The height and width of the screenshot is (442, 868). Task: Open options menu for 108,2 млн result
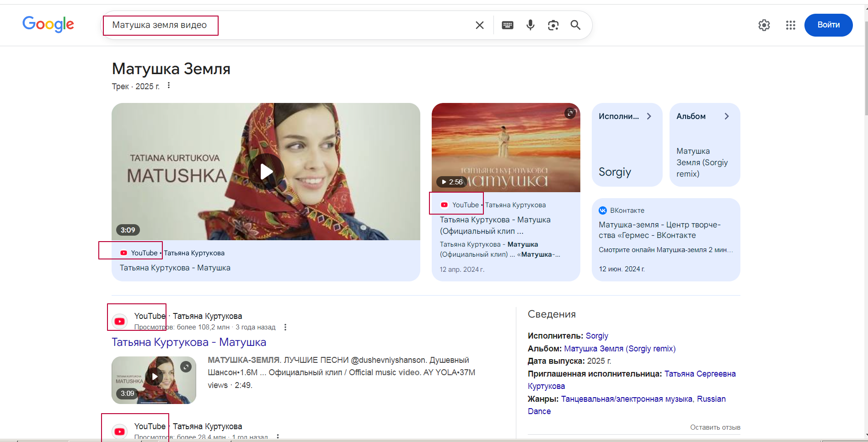point(285,327)
